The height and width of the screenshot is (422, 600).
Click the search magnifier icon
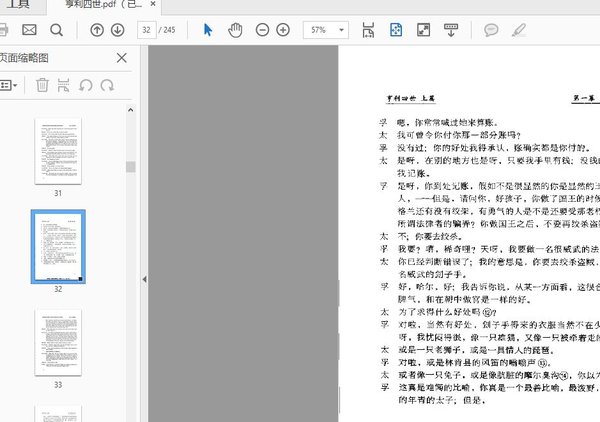click(56, 30)
